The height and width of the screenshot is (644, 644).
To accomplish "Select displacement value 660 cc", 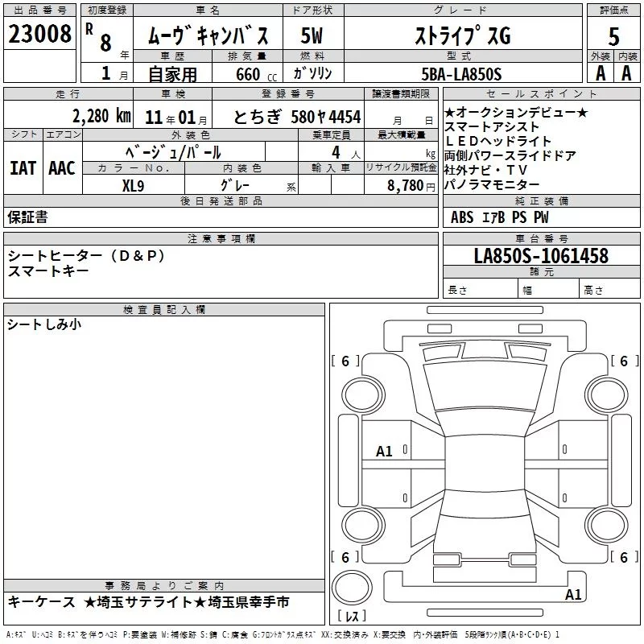I will click(x=256, y=74).
